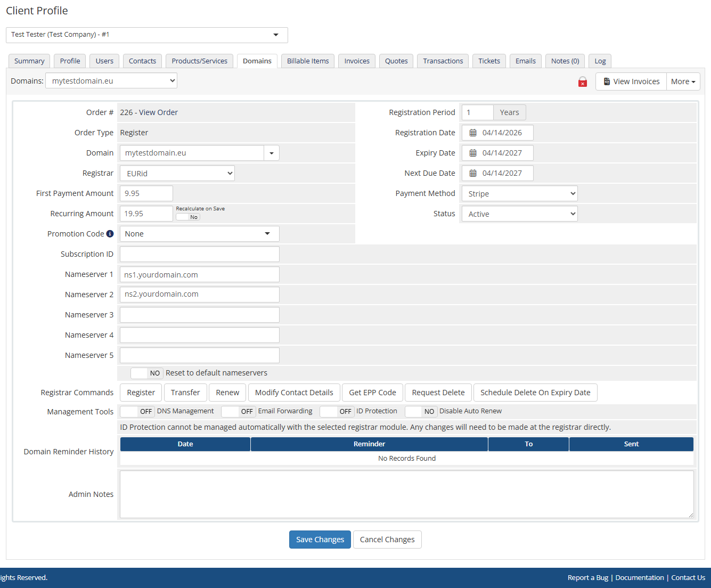Click into the Nameserver 1 field
Viewport: 711px width, 588px height.
click(200, 274)
